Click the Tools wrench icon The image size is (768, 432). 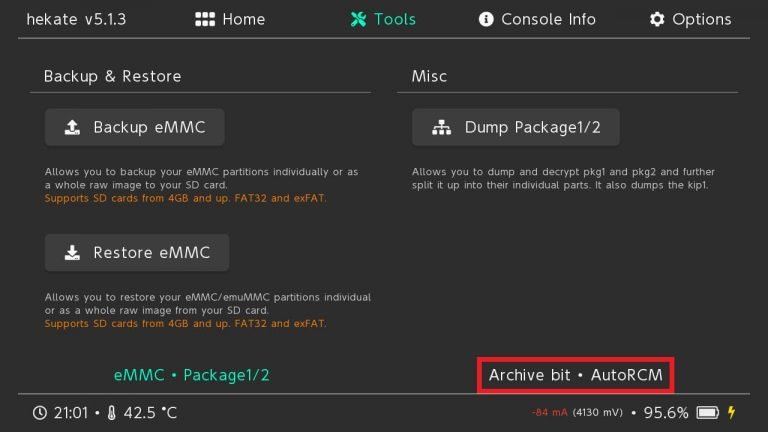coord(359,19)
